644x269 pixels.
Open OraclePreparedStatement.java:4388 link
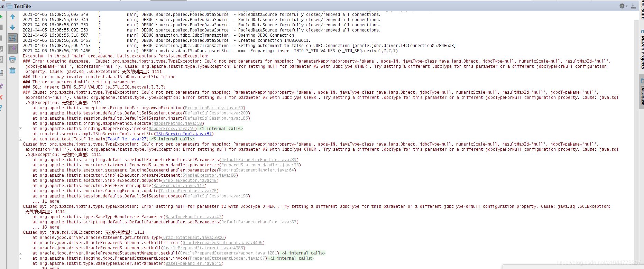tap(203, 248)
